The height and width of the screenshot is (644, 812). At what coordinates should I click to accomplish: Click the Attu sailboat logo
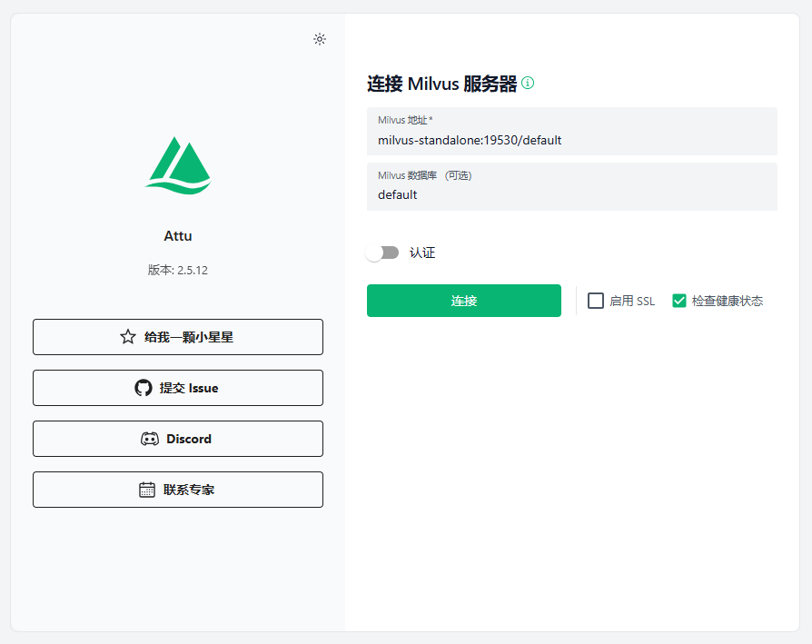click(x=178, y=165)
